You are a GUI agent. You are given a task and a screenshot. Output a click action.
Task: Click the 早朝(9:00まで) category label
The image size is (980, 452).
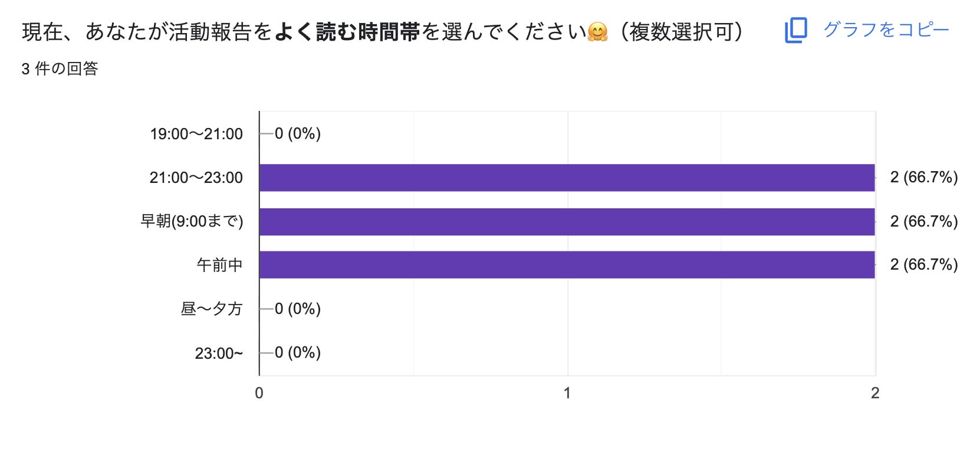pos(192,221)
